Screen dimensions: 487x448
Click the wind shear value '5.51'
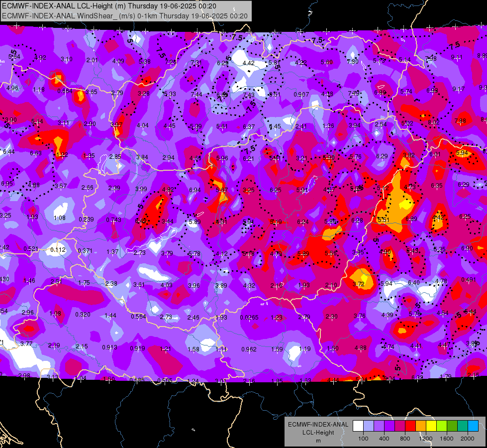pyautogui.click(x=383, y=220)
